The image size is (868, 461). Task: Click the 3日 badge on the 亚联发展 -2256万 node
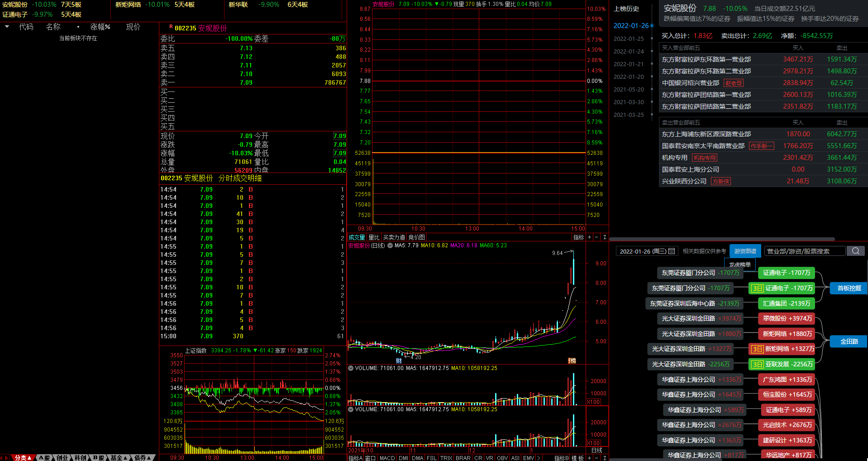click(x=757, y=364)
